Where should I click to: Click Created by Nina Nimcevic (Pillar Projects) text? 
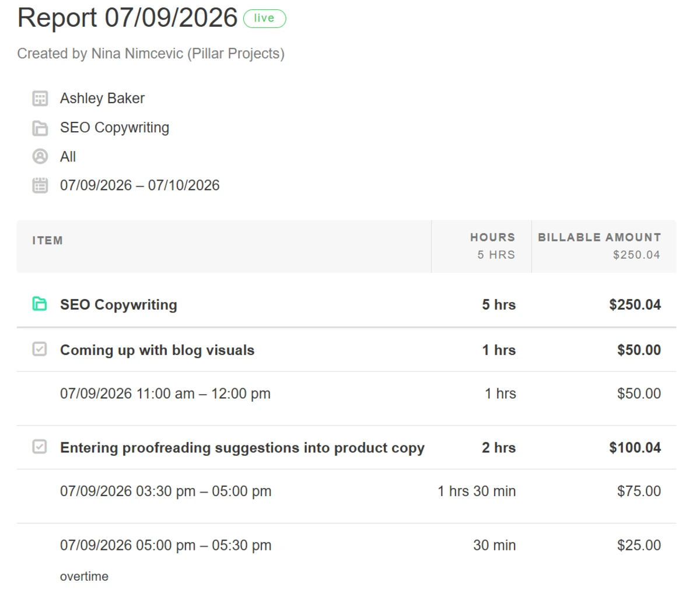point(150,54)
